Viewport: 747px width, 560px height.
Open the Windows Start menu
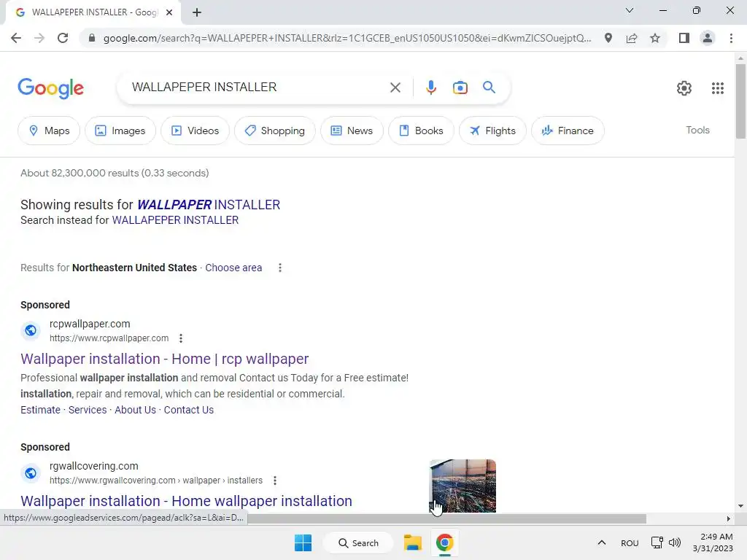click(x=303, y=542)
